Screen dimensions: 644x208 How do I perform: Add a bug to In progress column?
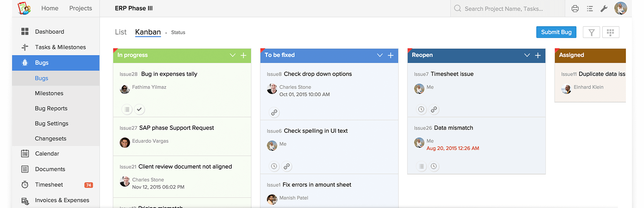tap(244, 56)
